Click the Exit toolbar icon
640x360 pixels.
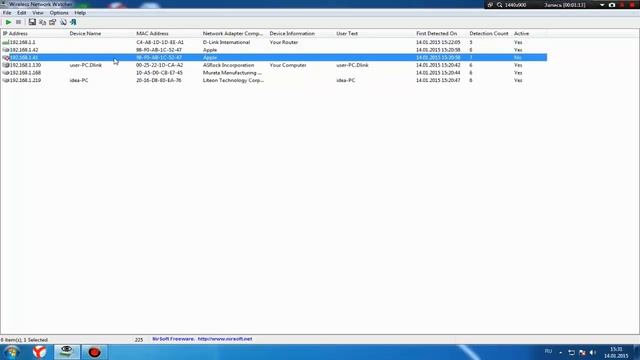pos(73,22)
